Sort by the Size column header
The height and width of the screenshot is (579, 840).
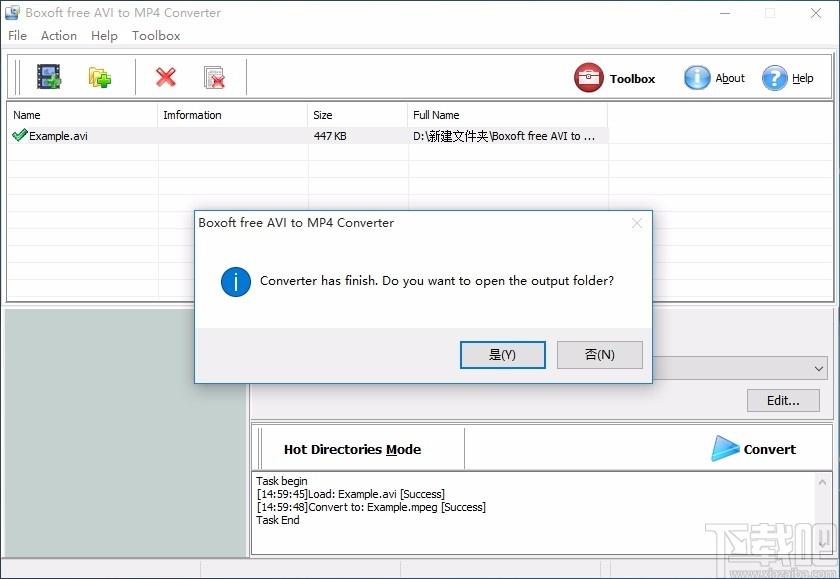(x=357, y=115)
